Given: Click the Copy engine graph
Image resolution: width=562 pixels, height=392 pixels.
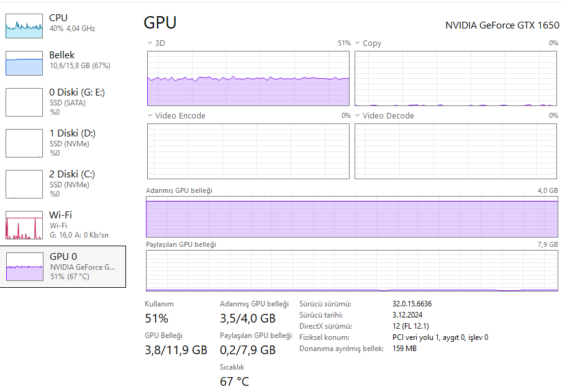Looking at the screenshot, I should [x=456, y=79].
